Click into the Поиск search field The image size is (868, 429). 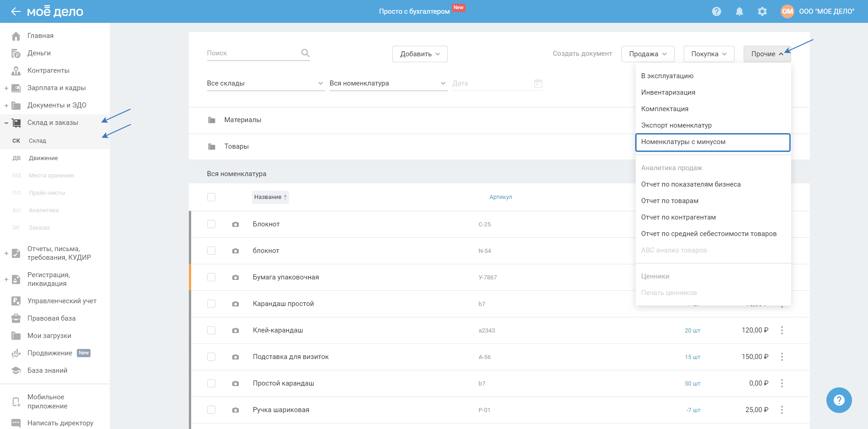252,53
